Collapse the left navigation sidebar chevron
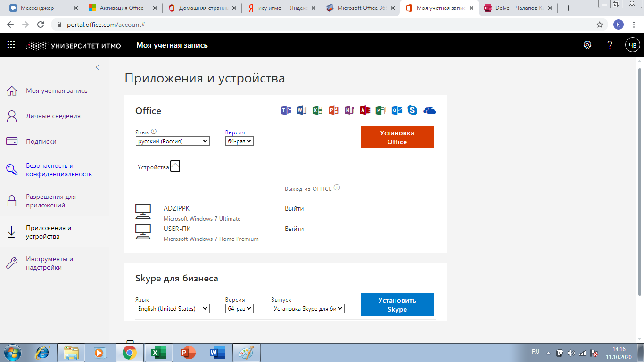 pos(98,67)
